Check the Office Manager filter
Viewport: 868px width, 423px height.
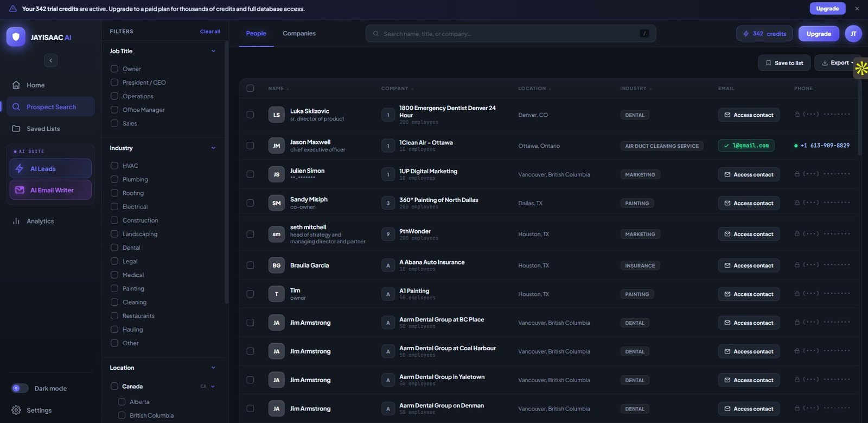click(x=114, y=110)
